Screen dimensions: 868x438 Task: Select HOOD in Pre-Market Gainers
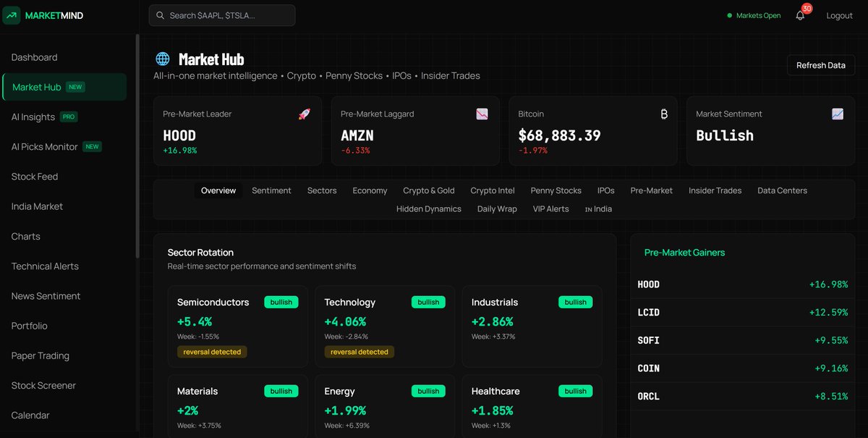(742, 285)
